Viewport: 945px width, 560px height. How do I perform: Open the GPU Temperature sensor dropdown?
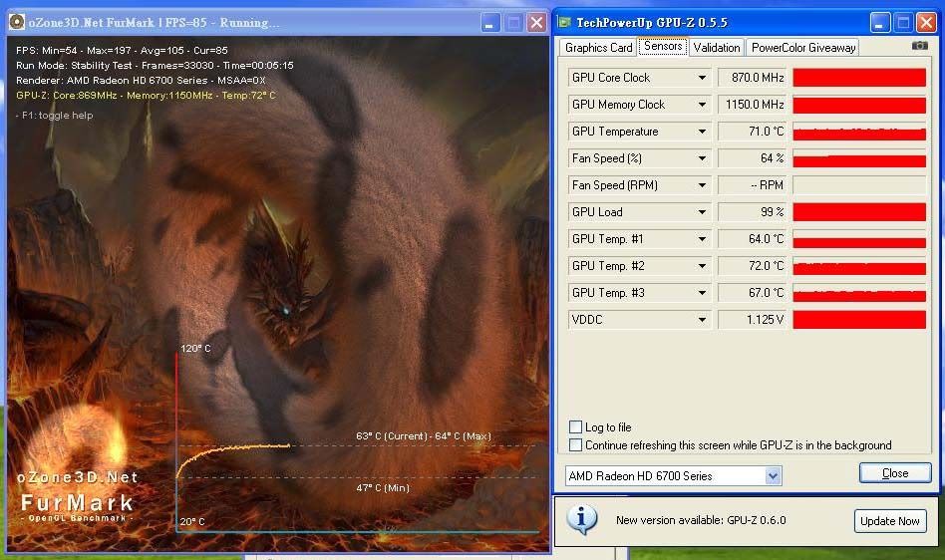[x=702, y=132]
